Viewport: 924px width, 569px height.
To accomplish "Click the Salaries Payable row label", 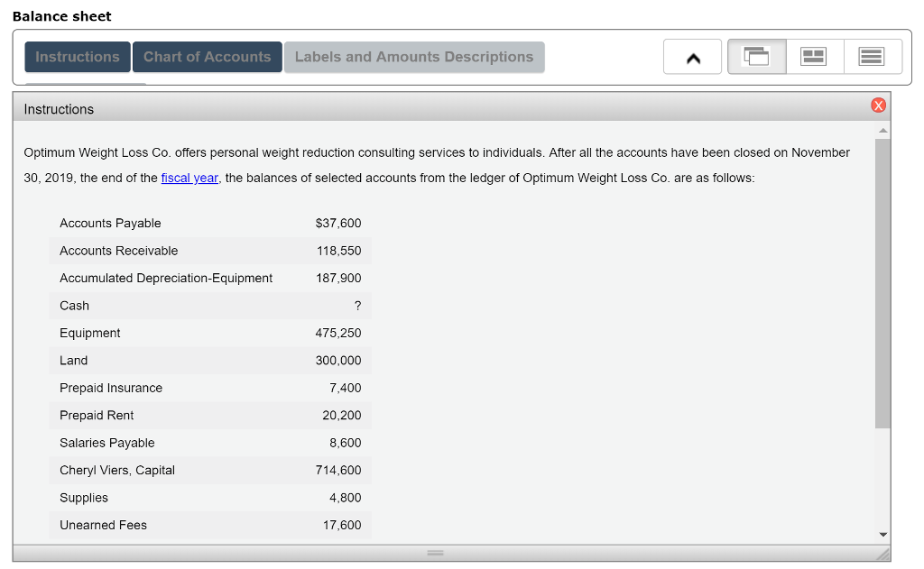I will (106, 443).
